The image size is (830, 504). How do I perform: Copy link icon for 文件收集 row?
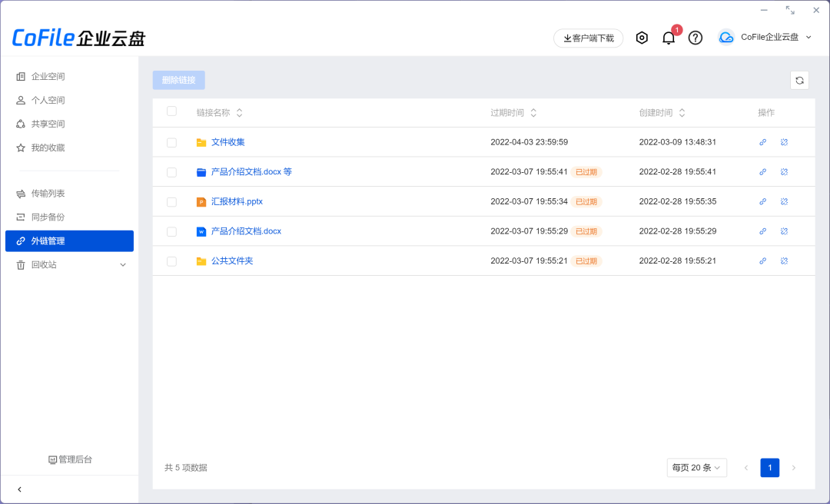[x=763, y=142]
